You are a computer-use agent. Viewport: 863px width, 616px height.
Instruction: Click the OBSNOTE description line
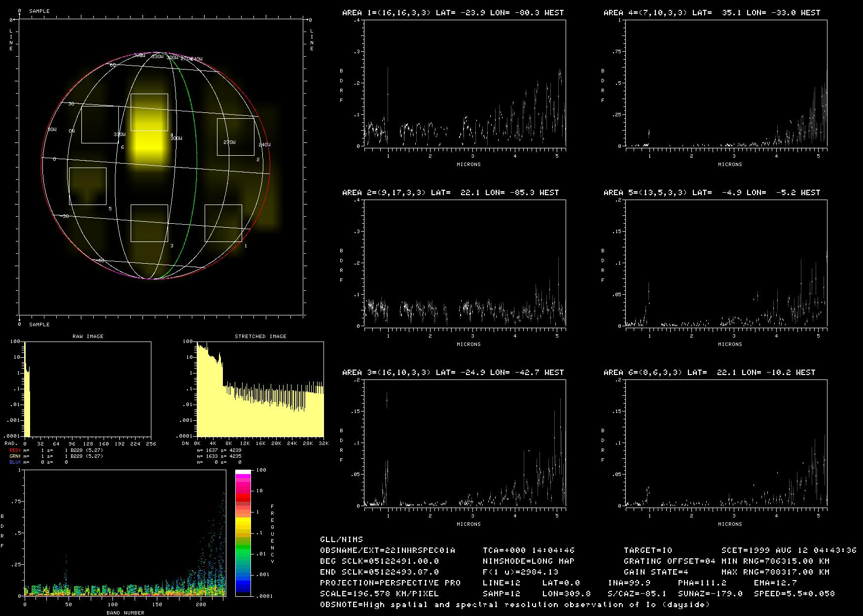pyautogui.click(x=515, y=604)
